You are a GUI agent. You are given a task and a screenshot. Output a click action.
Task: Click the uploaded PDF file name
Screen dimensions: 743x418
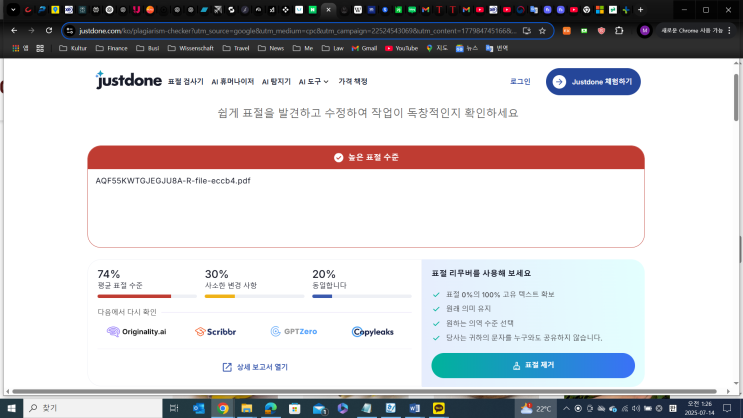173,181
